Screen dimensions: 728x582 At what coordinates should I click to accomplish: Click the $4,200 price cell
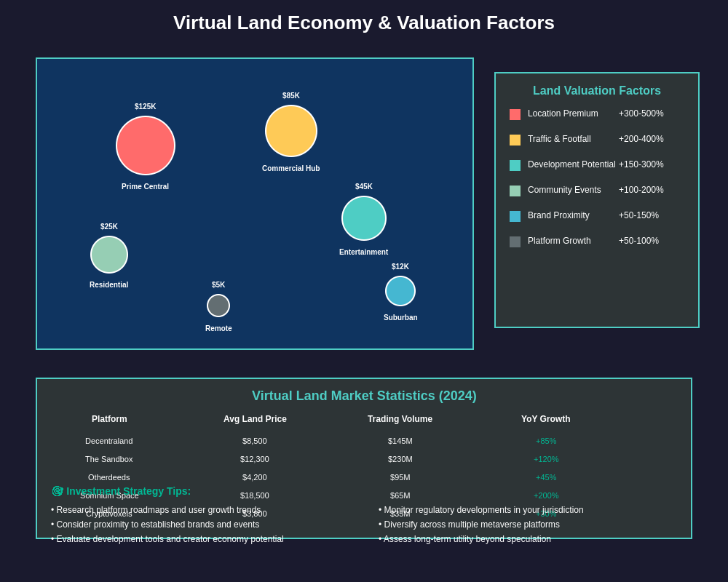pos(254,477)
